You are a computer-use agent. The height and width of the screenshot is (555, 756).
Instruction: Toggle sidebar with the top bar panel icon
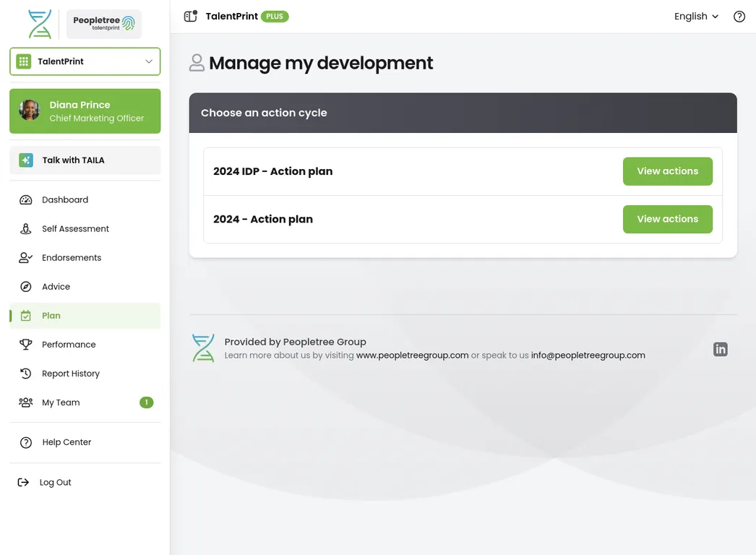click(x=191, y=17)
